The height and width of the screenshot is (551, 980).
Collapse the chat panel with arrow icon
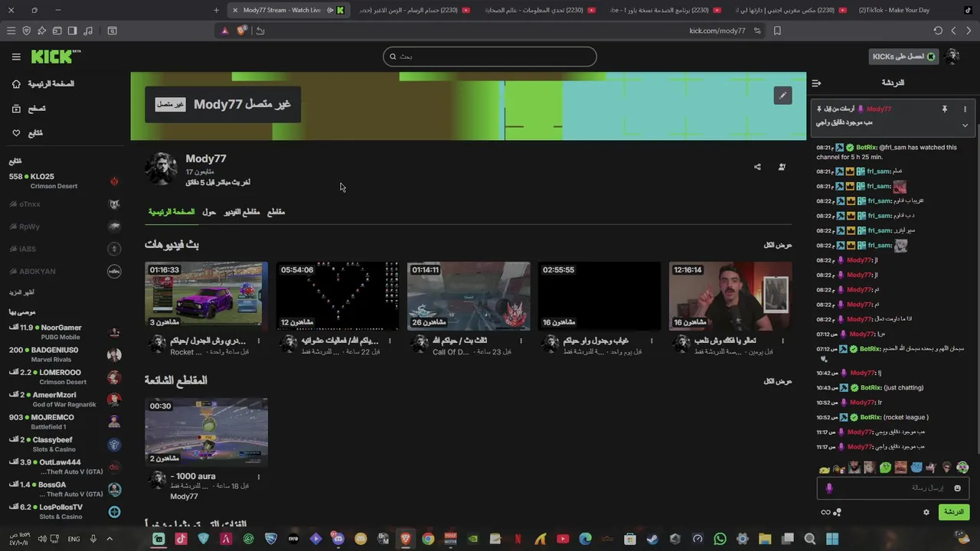click(816, 83)
